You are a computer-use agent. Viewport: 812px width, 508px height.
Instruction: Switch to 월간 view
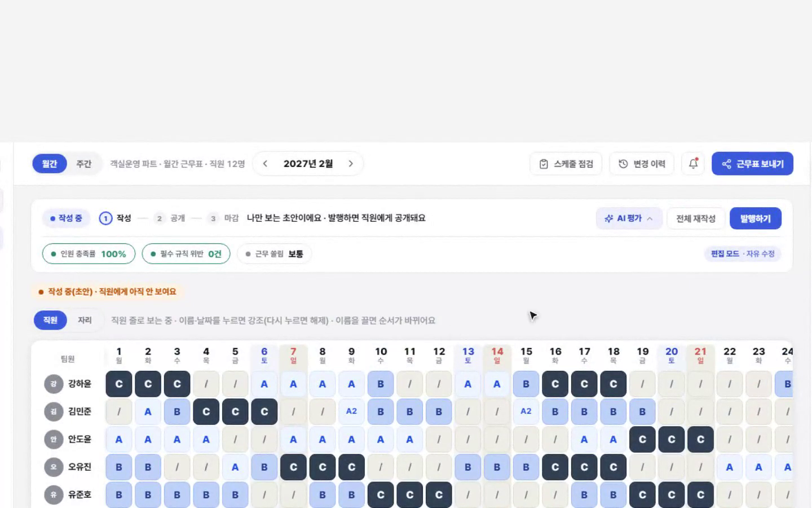coord(50,164)
